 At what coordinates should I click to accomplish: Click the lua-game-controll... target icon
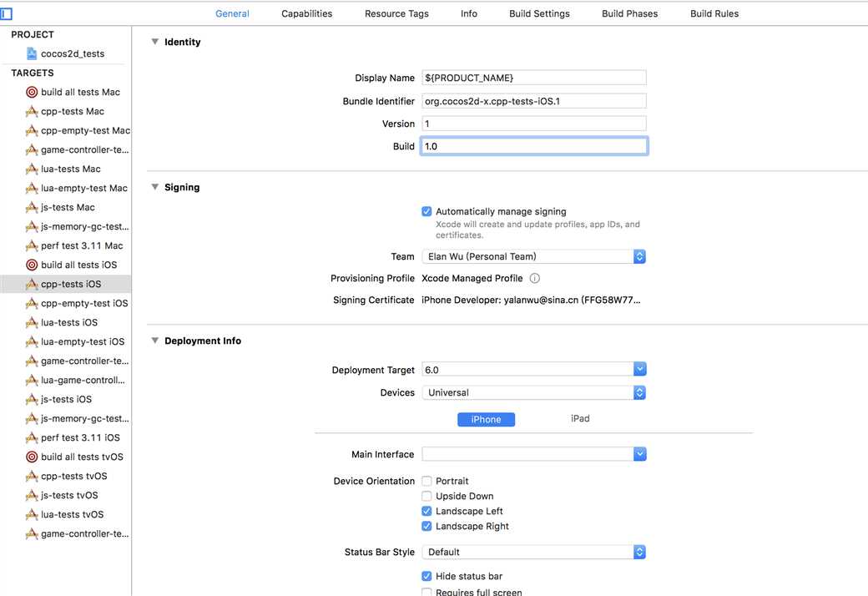tap(32, 380)
